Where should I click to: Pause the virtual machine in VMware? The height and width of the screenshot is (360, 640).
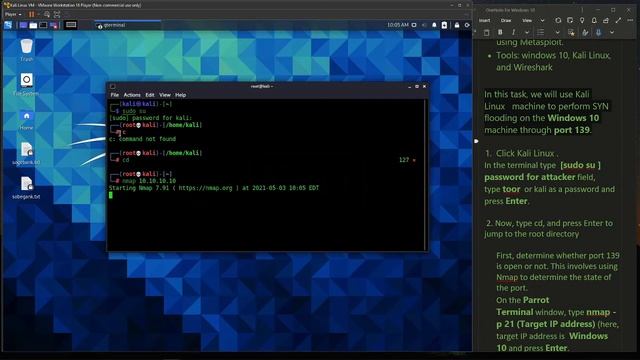(x=31, y=14)
